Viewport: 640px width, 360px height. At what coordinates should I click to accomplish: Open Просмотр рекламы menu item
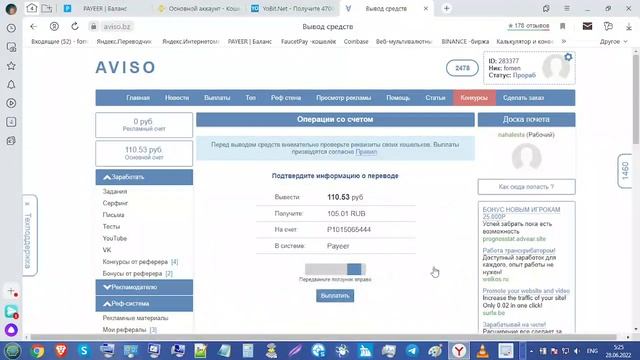pos(343,98)
